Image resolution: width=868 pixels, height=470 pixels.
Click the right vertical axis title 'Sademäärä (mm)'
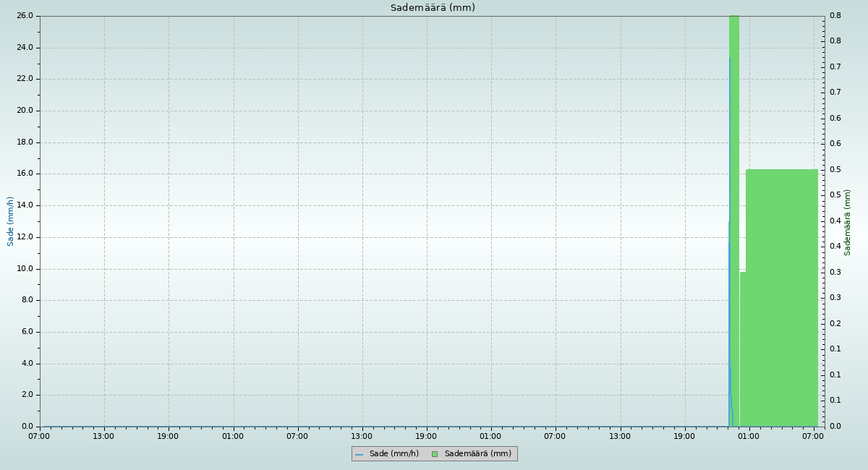click(x=848, y=222)
